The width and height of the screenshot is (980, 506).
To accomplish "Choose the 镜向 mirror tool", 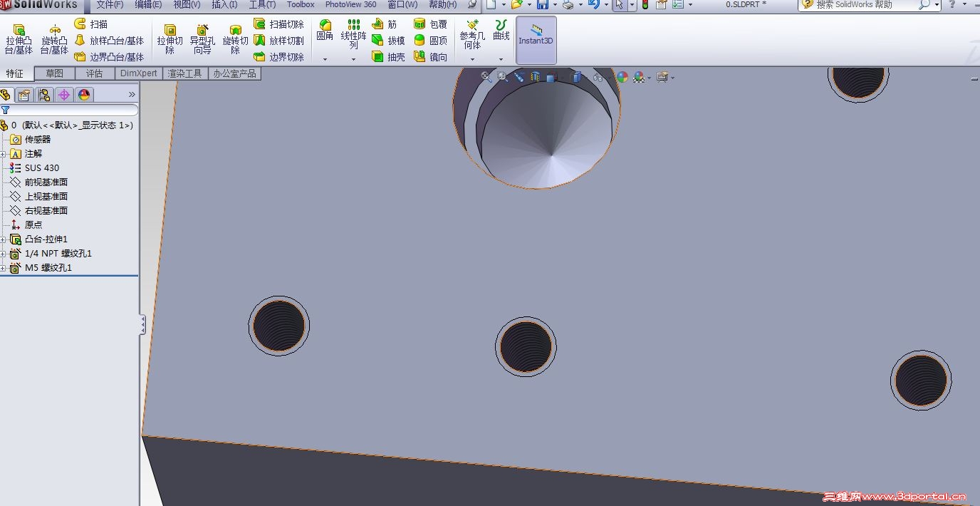I will point(430,57).
